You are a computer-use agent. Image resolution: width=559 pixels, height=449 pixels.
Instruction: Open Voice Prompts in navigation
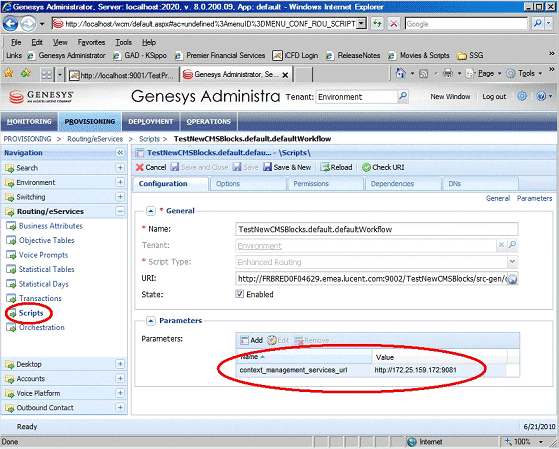(x=43, y=255)
